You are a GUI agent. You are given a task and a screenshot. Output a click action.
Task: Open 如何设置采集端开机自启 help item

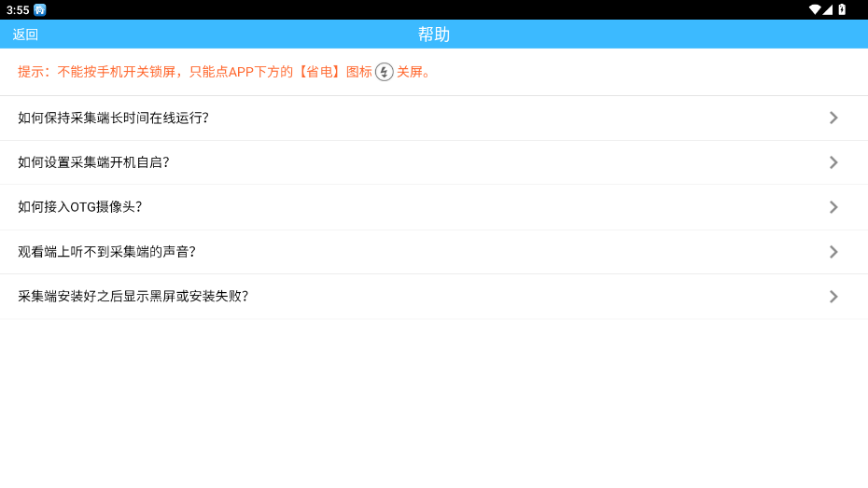coord(434,162)
